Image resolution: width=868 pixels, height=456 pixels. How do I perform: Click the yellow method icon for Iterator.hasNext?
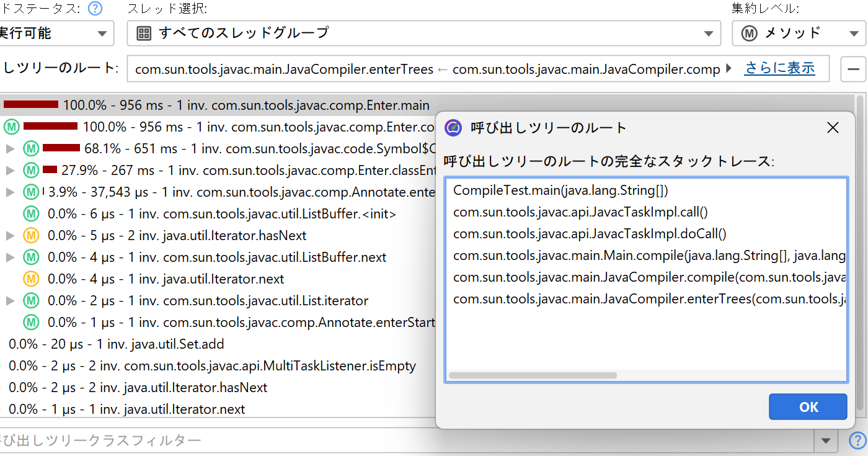pos(31,236)
